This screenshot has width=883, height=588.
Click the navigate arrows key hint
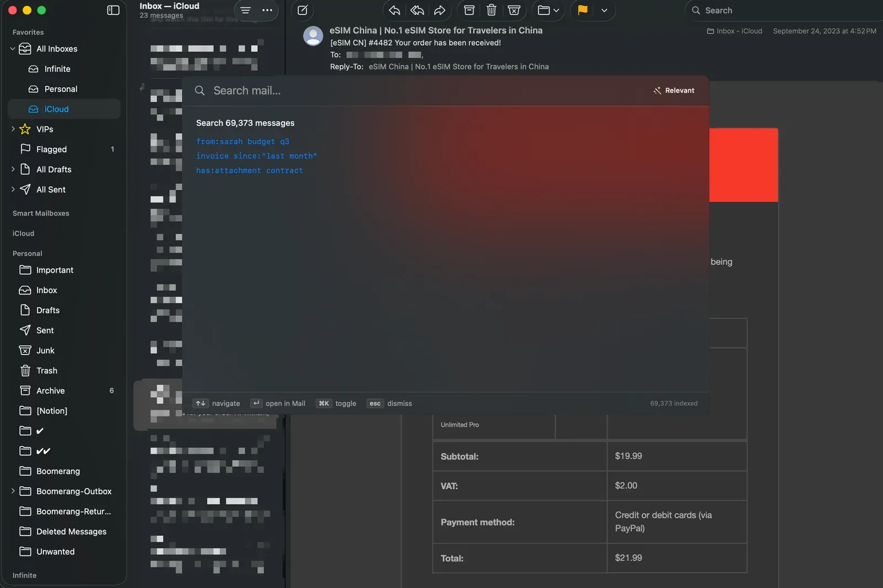(x=200, y=403)
